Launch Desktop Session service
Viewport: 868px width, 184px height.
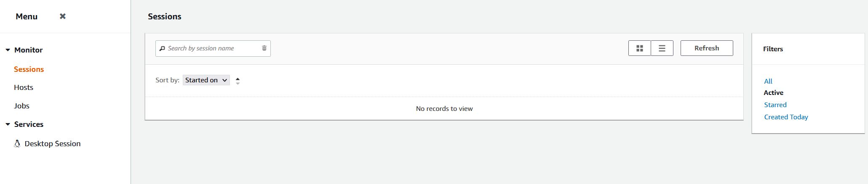point(53,144)
